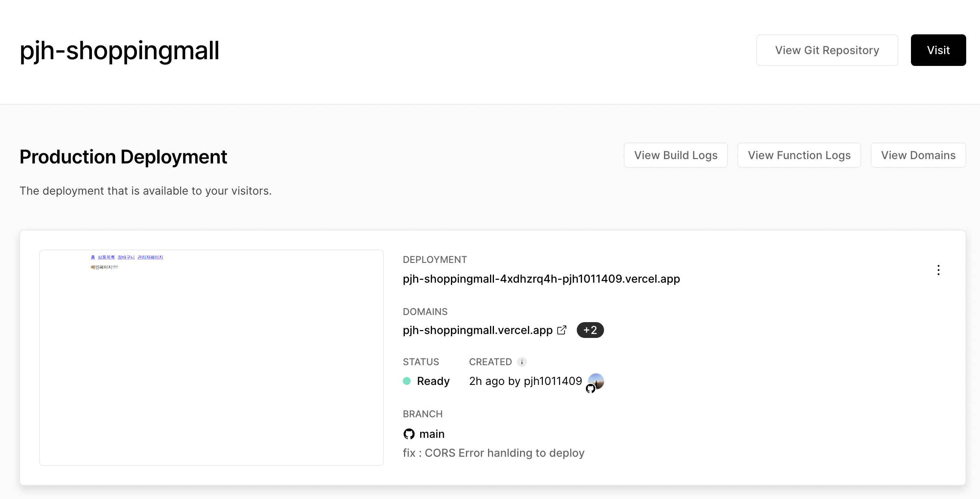Screen dimensions: 980x499
Task: Click the deployment preview screenshot thumbnail
Action: [x=211, y=357]
